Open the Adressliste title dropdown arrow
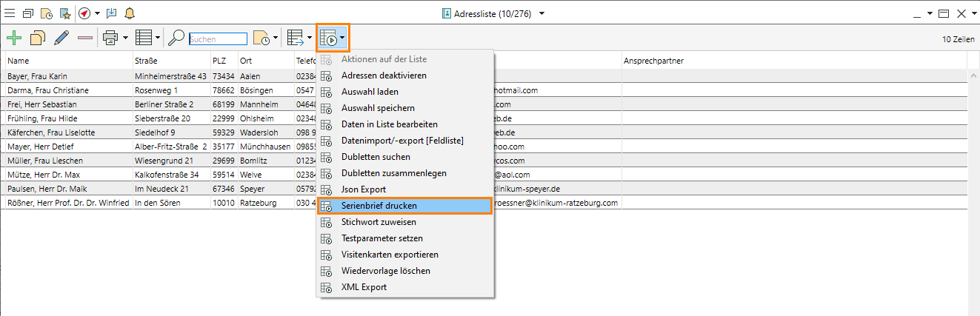The image size is (980, 316). 542,13
